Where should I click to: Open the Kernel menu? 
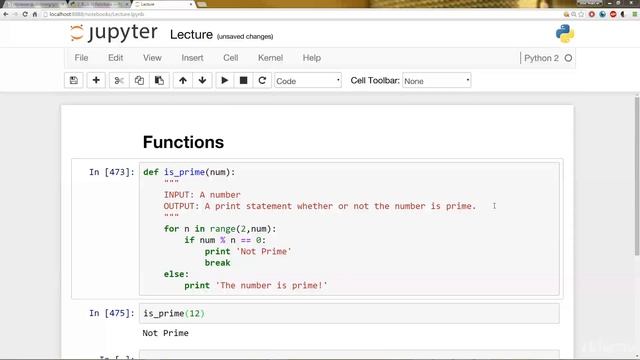270,58
